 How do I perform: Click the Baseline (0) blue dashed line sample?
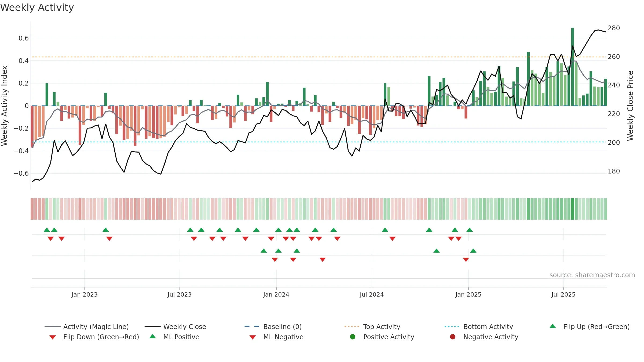point(252,327)
